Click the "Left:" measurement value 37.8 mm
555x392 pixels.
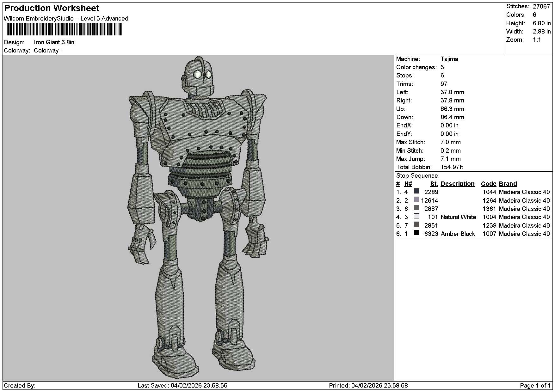click(452, 92)
